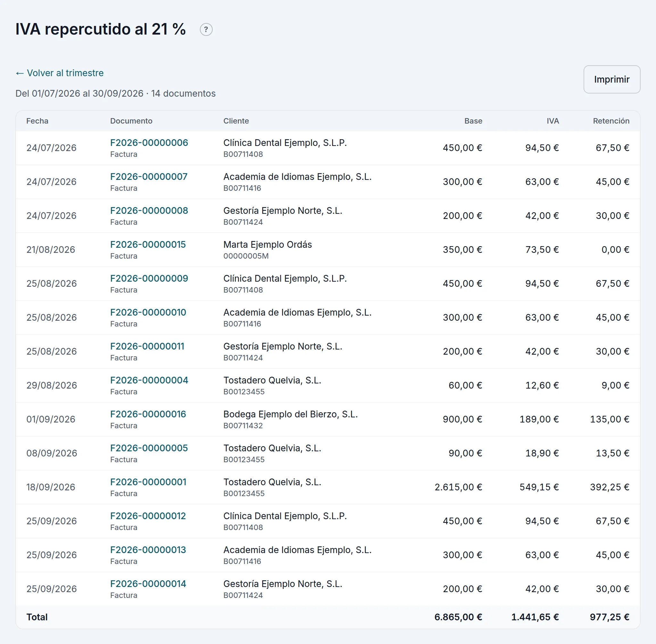
Task: Open invoice F2026-00000009
Action: [149, 278]
